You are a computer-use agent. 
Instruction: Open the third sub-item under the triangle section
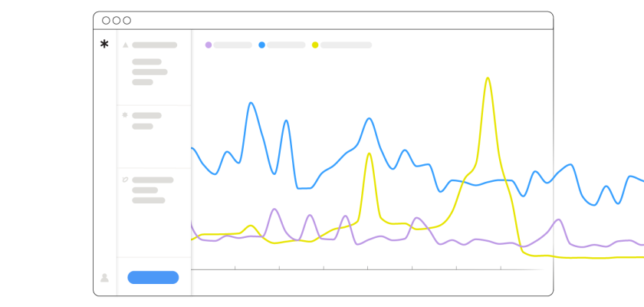click(143, 82)
